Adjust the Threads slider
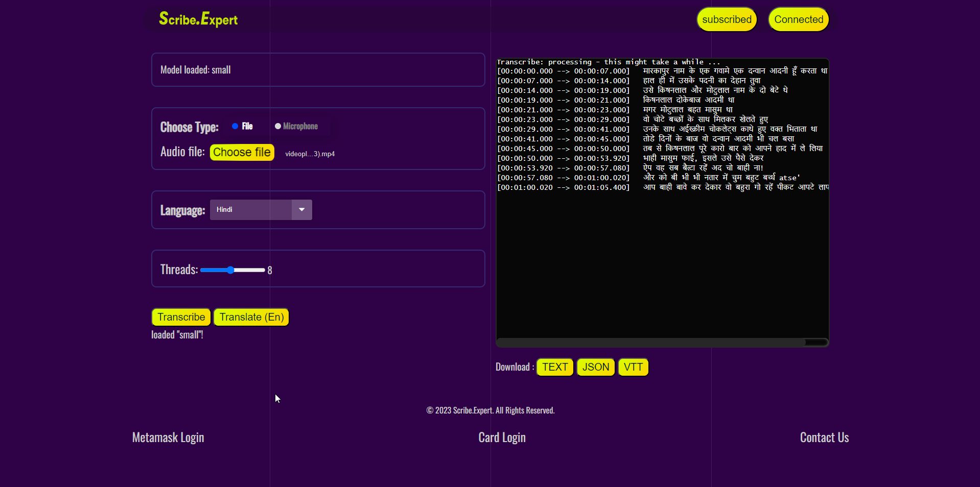Screen dimensions: 980x487 pos(232,270)
